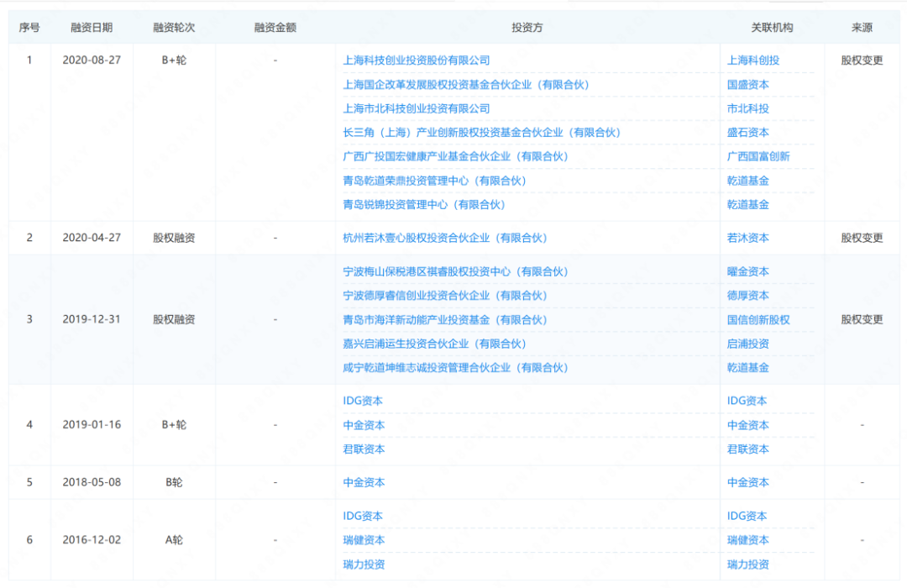Click 乾道基金 beside 咸宁乾道坤维志诚 investor
The image size is (907, 588).
[748, 368]
